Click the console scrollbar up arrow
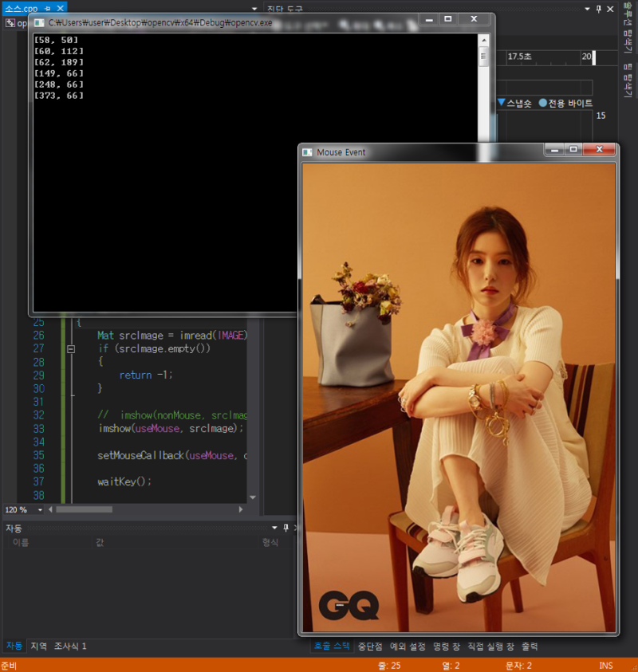Viewport: 638px width, 672px height. point(483,41)
